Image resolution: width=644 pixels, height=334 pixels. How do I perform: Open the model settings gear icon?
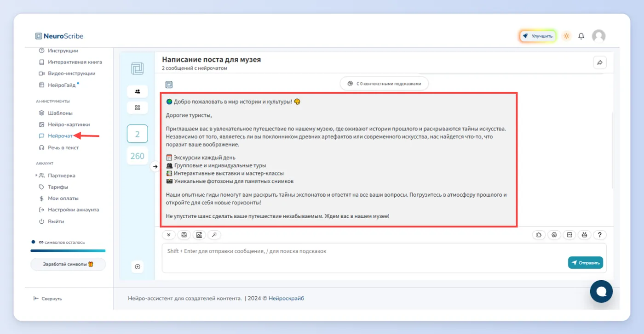(x=554, y=235)
